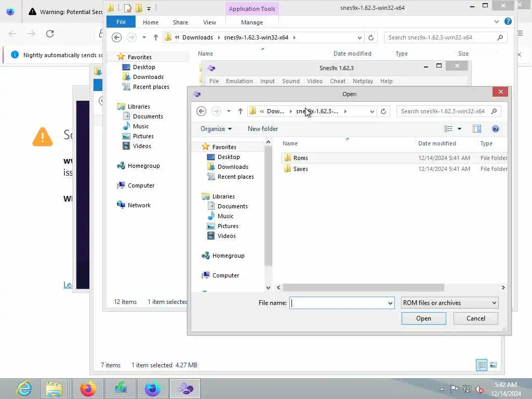532x399 pixels.
Task: Open File Explorer from taskbar
Action: (x=54, y=389)
